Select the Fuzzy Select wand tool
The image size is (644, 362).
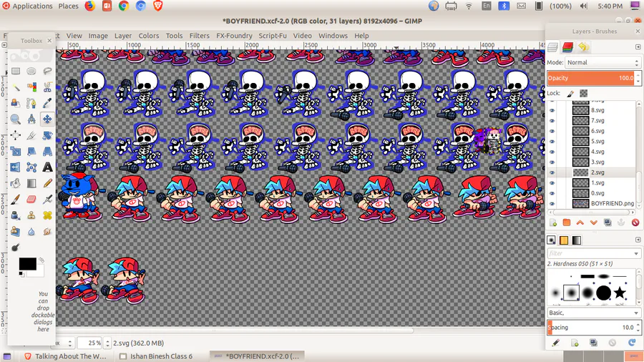16,87
